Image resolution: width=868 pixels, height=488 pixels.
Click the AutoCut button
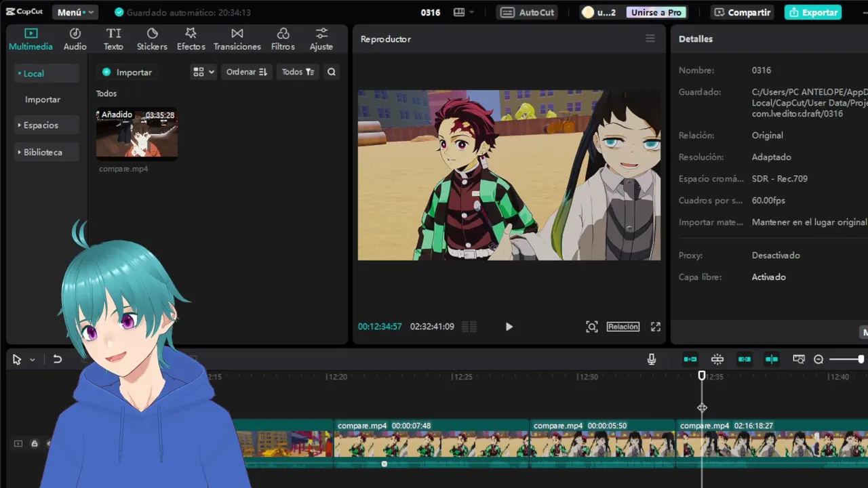[x=528, y=12]
